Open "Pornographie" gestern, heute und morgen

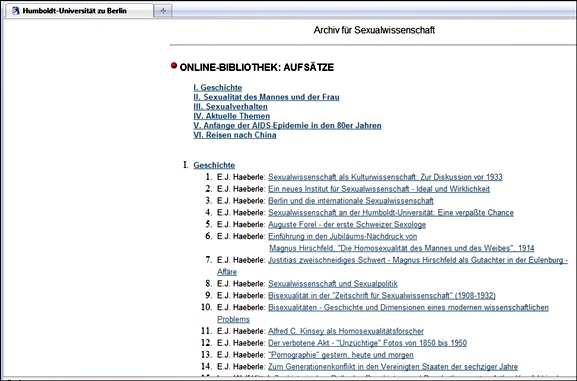340,355
